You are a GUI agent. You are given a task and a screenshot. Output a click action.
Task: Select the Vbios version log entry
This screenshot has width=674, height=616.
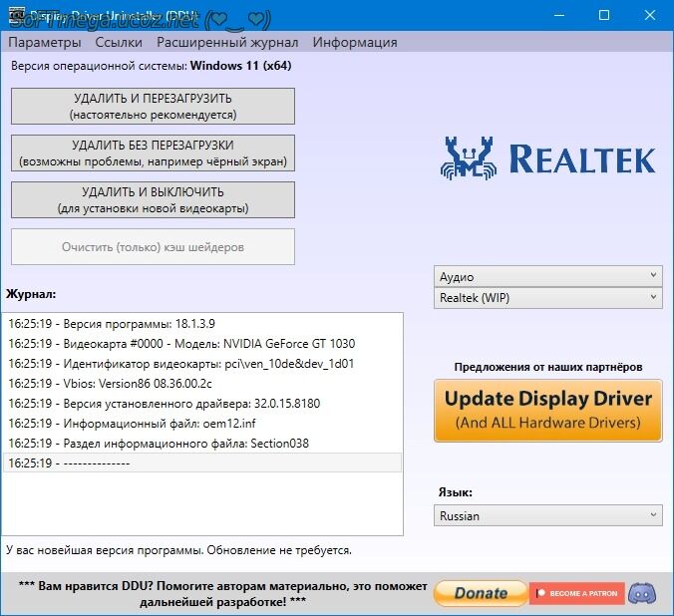110,384
